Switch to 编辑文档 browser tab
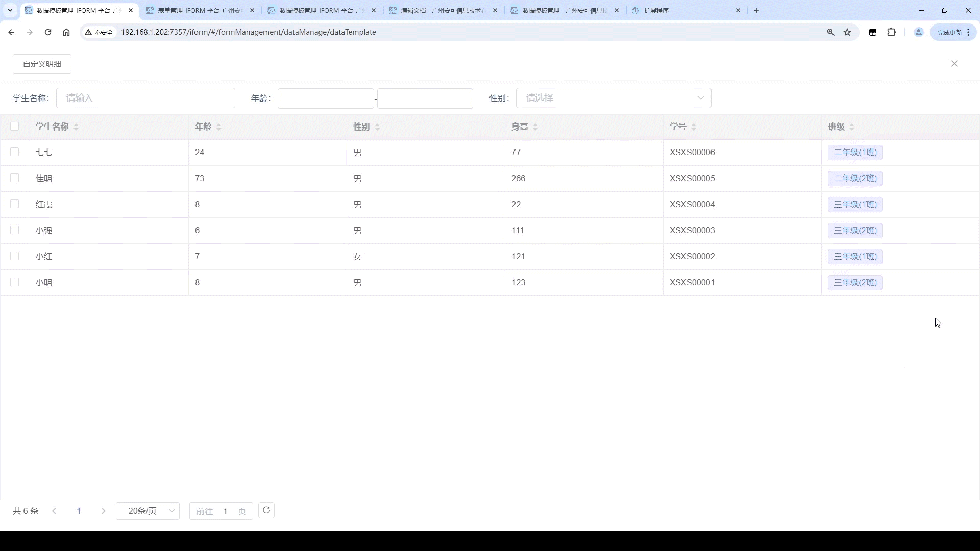980x551 pixels. pyautogui.click(x=442, y=10)
